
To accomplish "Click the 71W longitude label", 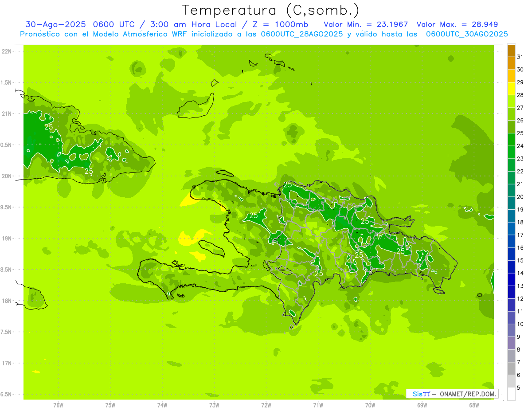I will pyautogui.click(x=318, y=405).
